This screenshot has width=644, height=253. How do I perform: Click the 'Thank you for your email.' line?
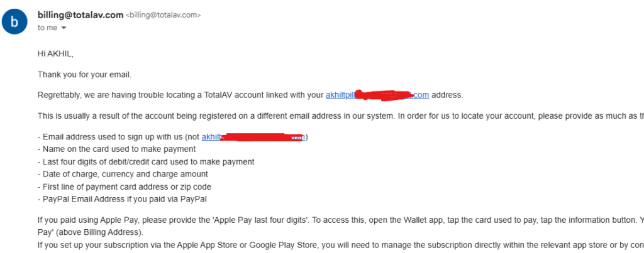click(84, 75)
